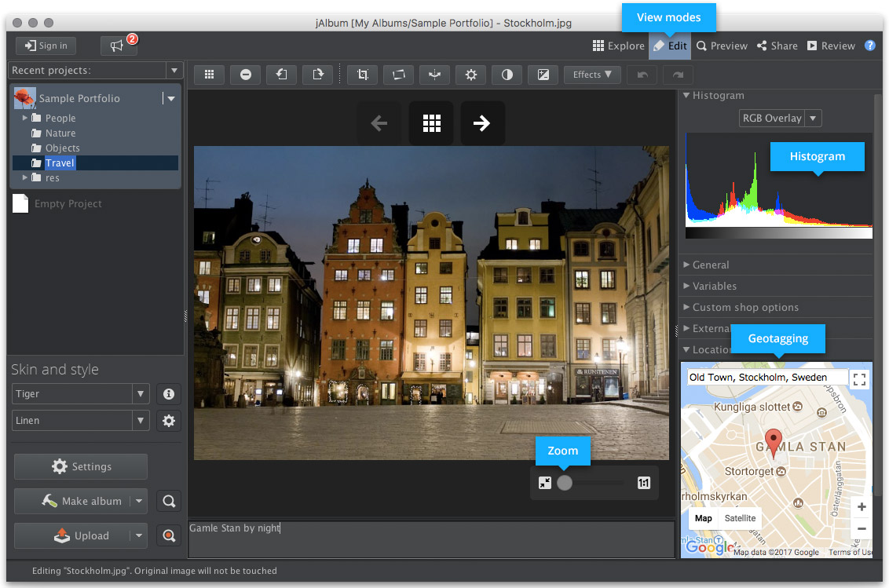Click the image caption text field

point(431,539)
